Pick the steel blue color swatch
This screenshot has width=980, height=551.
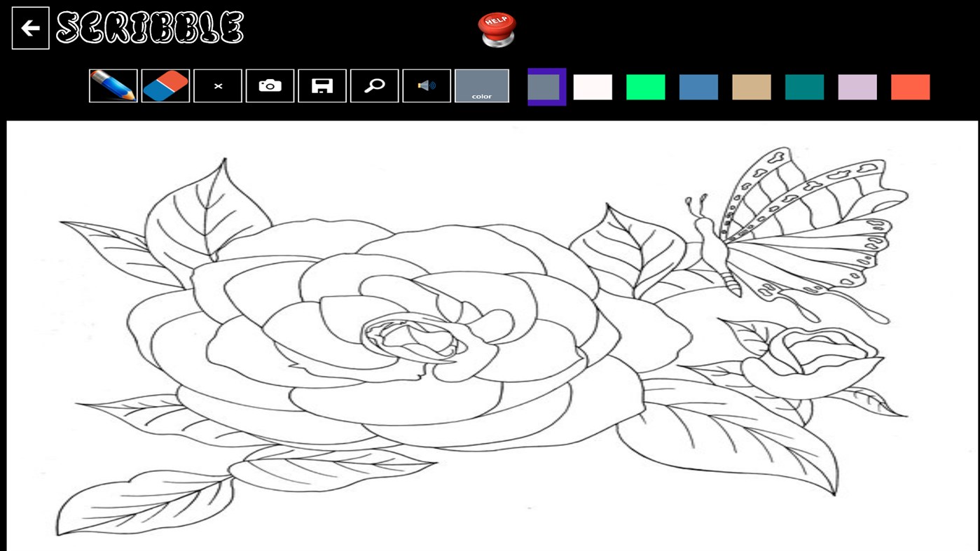point(698,87)
